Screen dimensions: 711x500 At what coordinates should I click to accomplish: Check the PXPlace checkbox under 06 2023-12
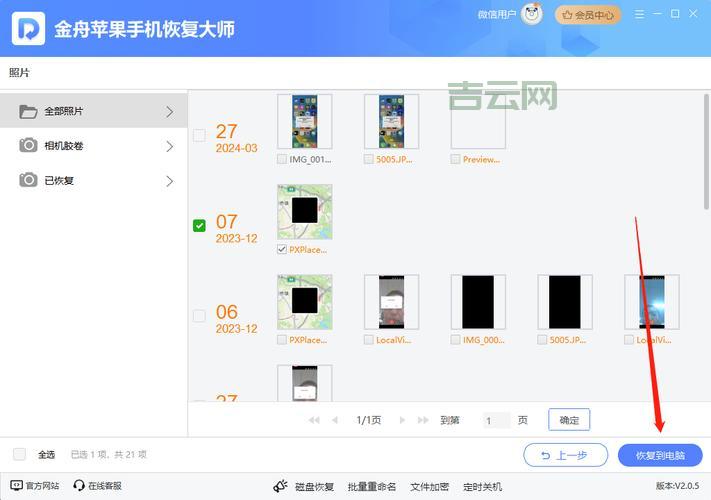click(x=282, y=340)
